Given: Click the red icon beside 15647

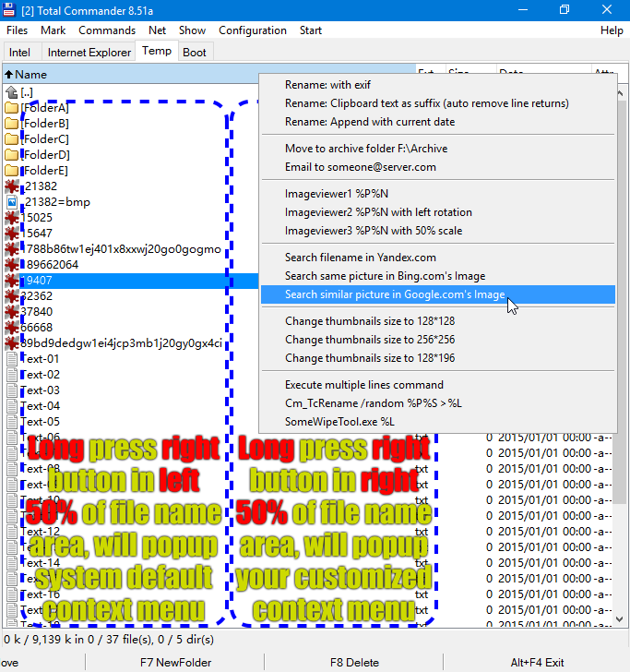Looking at the screenshot, I should pyautogui.click(x=12, y=234).
